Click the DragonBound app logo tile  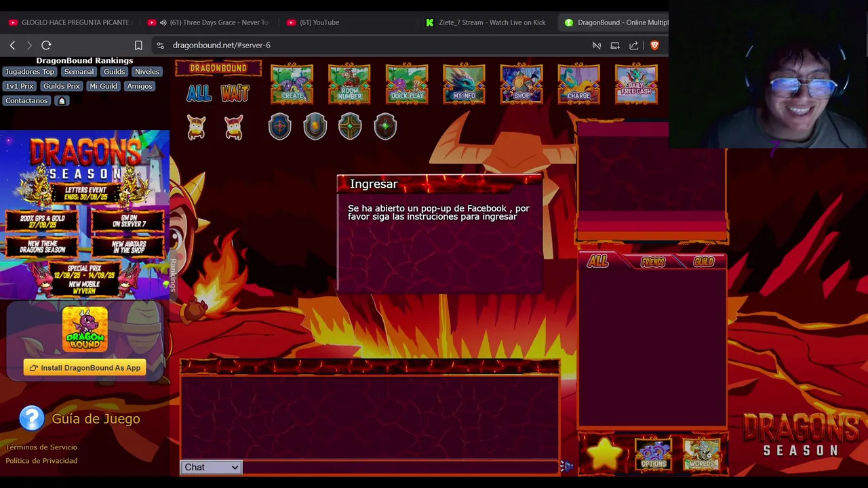click(x=85, y=329)
